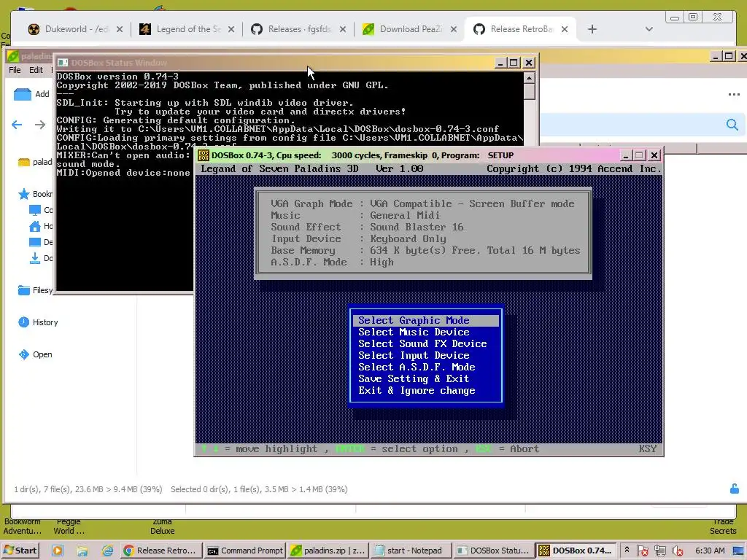Click the 'General Midi' music value

(x=404, y=215)
